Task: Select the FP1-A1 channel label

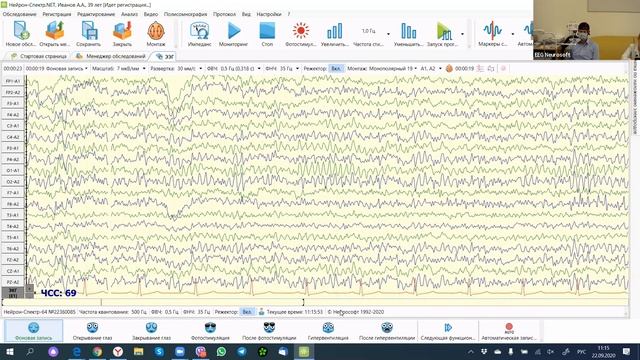Action: pyautogui.click(x=13, y=81)
